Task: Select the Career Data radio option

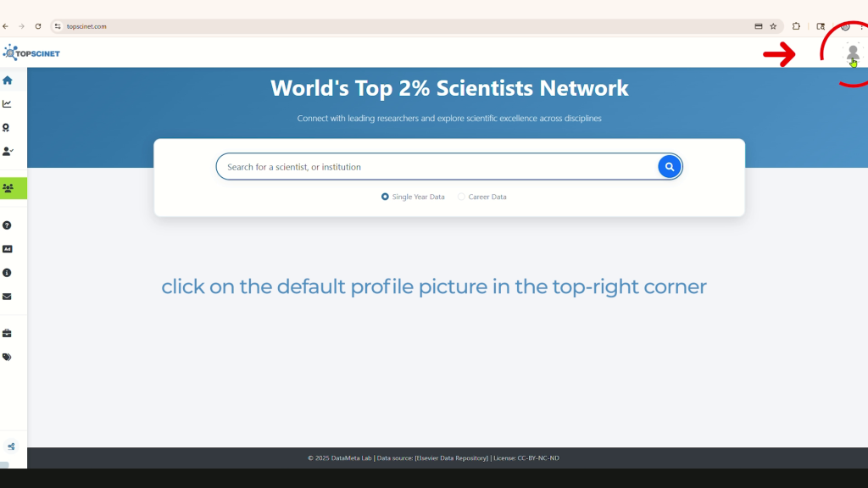Action: [462, 197]
